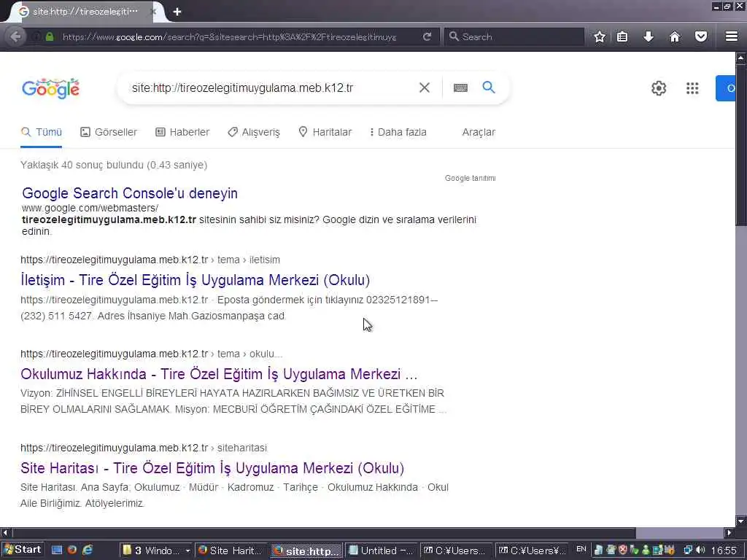The height and width of the screenshot is (560, 747).
Task: Open the Google apps grid
Action: (x=692, y=88)
